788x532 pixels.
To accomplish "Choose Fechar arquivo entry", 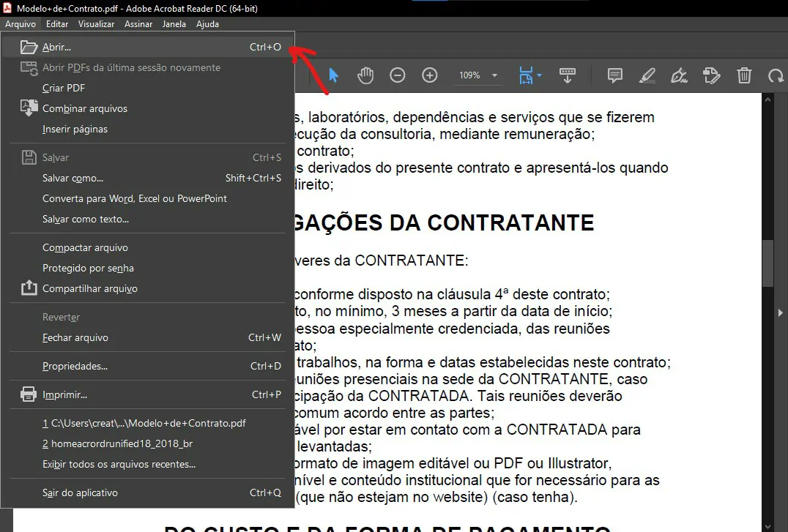I will [x=148, y=337].
